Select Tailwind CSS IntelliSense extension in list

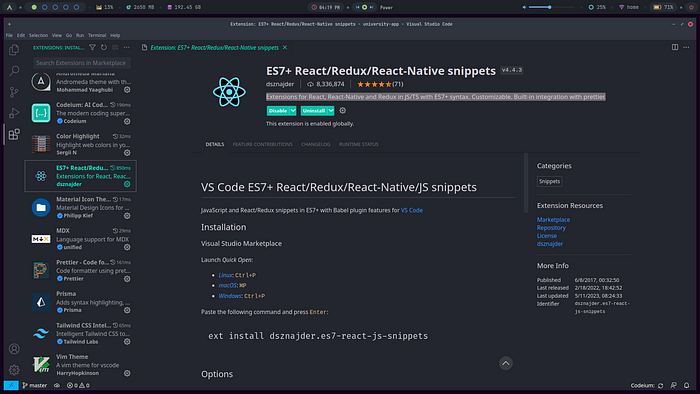click(x=80, y=333)
